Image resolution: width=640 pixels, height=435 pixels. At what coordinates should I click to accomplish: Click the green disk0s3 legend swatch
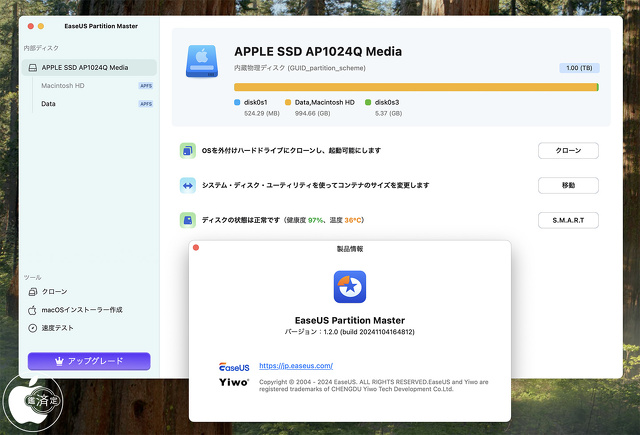pos(368,102)
